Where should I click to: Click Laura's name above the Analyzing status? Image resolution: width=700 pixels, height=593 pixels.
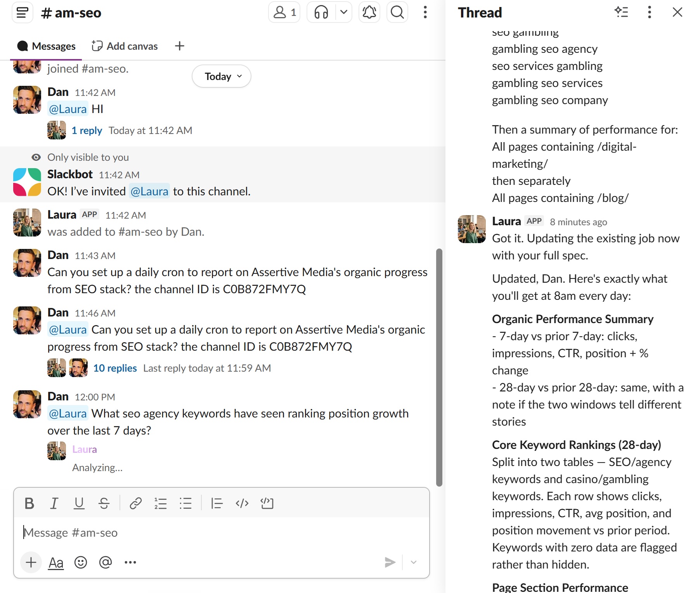click(x=85, y=449)
